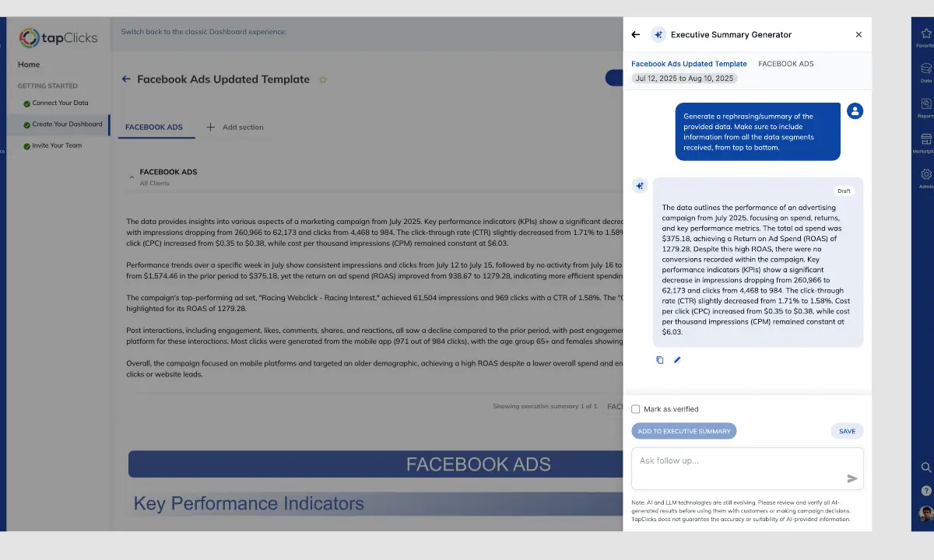Open Admin settings in the right sidebar
934x560 pixels.
point(925,178)
